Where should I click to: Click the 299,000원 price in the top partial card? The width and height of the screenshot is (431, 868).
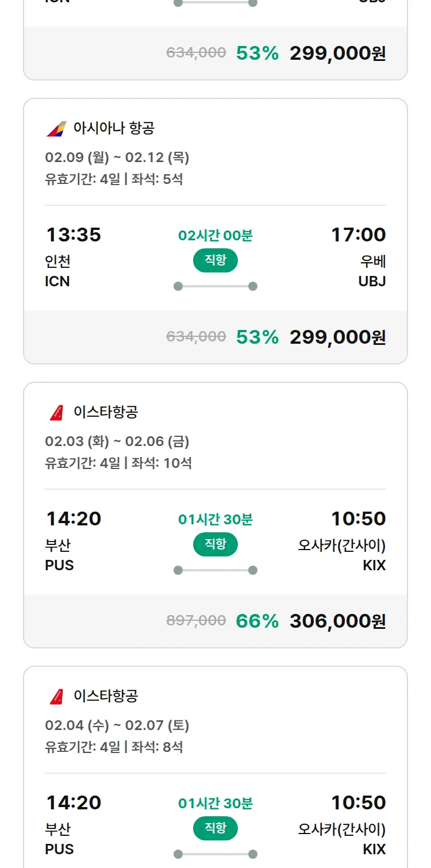point(337,53)
